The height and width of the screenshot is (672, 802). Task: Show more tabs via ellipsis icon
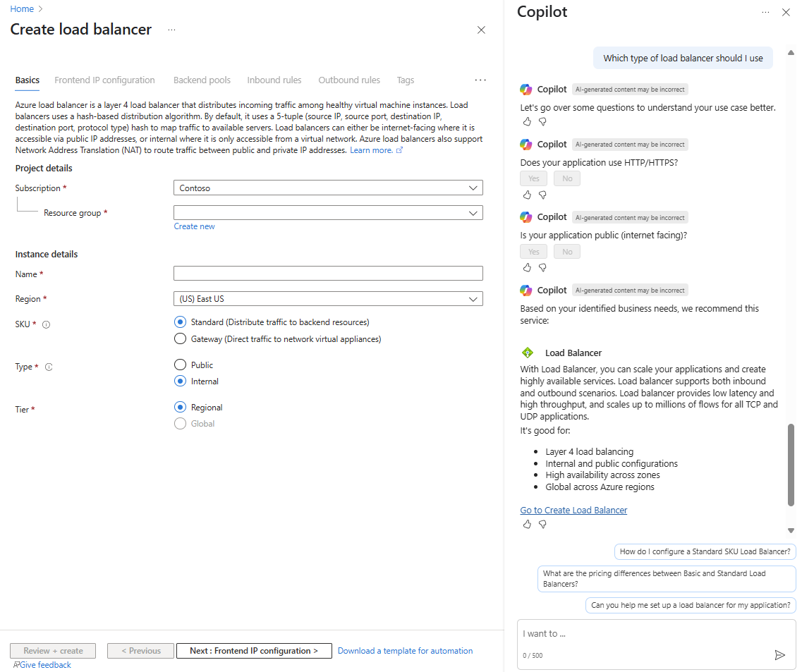click(480, 80)
